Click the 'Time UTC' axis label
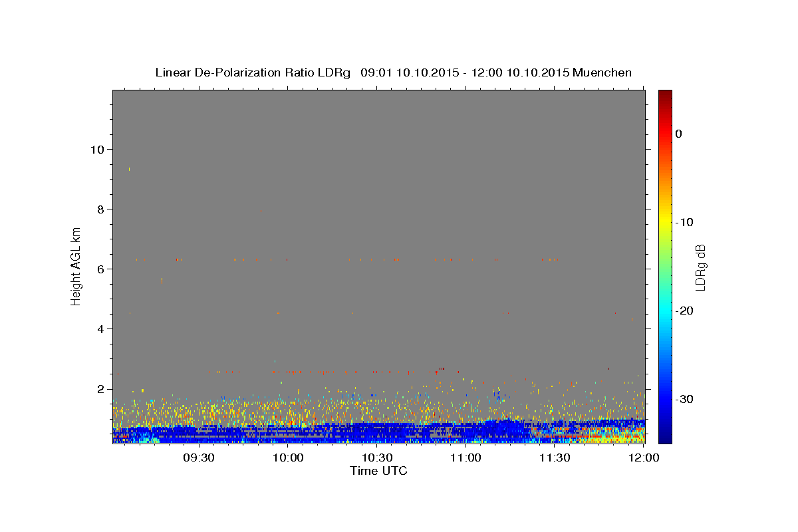This screenshot has width=798, height=532. [x=378, y=471]
